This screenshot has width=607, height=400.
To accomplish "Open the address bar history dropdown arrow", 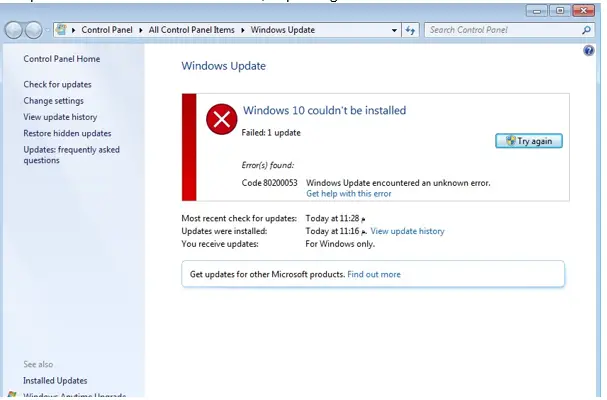I will click(x=394, y=30).
